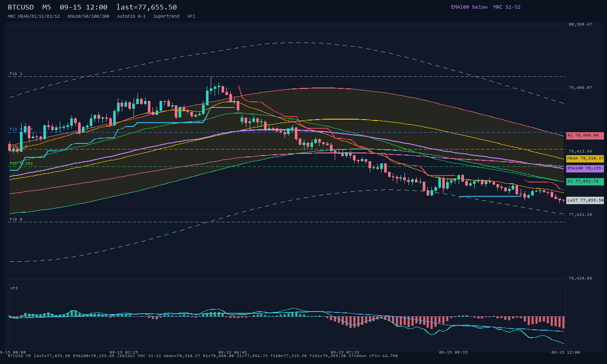Click the EMA100 price tag
Image resolution: width=607 pixels, height=364 pixels.
(585, 169)
